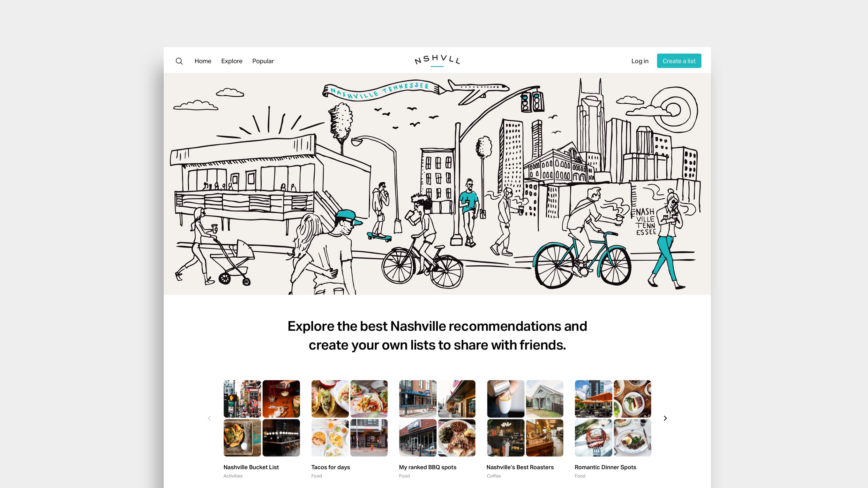
Task: Click the Food category under Tacos for days
Action: point(317,476)
